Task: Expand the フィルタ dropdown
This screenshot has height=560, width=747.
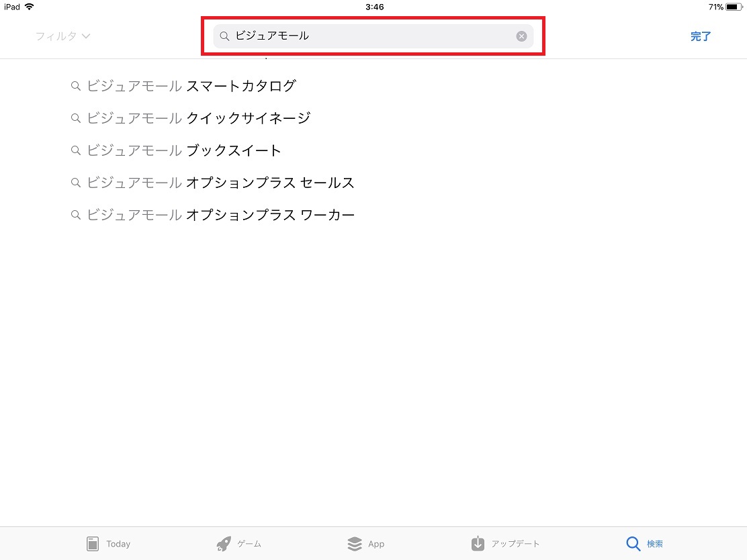Action: pyautogui.click(x=62, y=36)
